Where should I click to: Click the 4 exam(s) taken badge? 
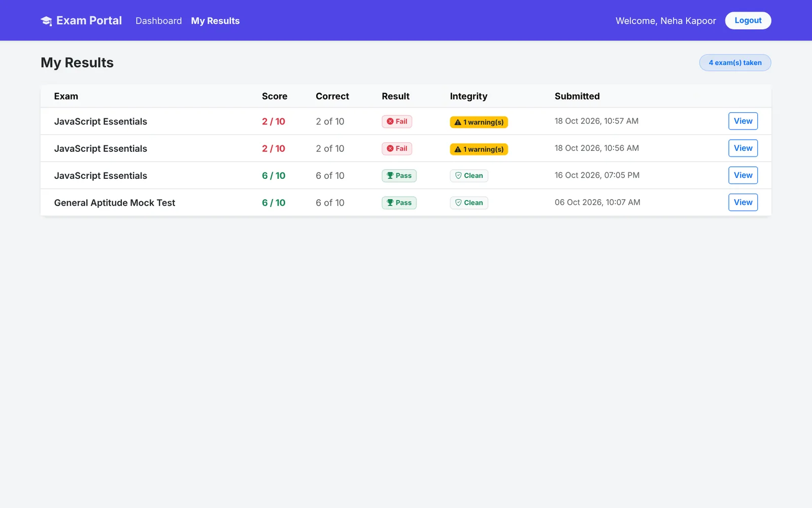coord(735,62)
